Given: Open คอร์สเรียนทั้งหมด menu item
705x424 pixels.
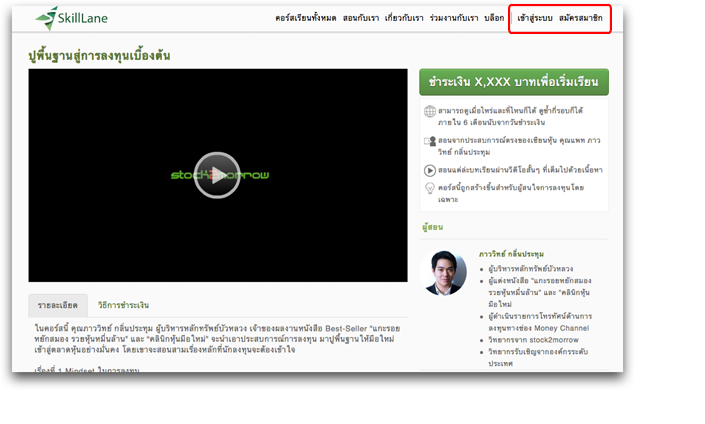Looking at the screenshot, I should coord(306,18).
